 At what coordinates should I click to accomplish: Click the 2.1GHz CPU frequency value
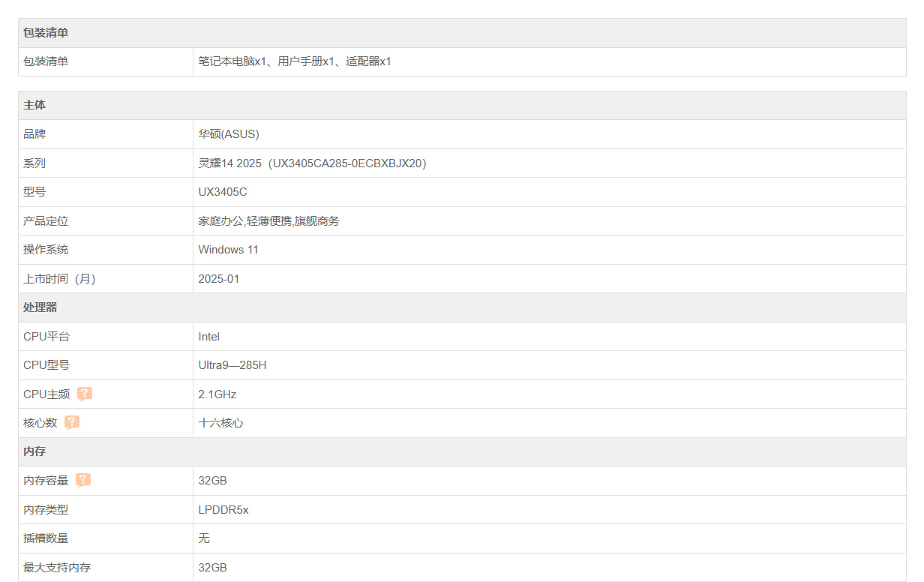pyautogui.click(x=217, y=394)
